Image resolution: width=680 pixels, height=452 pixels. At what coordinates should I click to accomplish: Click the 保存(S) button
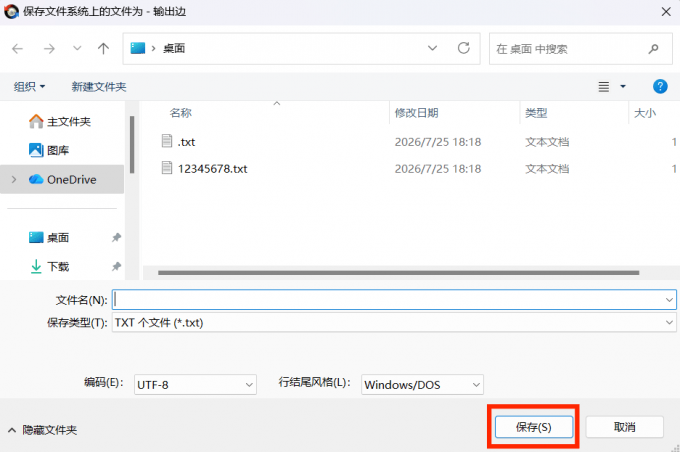(534, 427)
